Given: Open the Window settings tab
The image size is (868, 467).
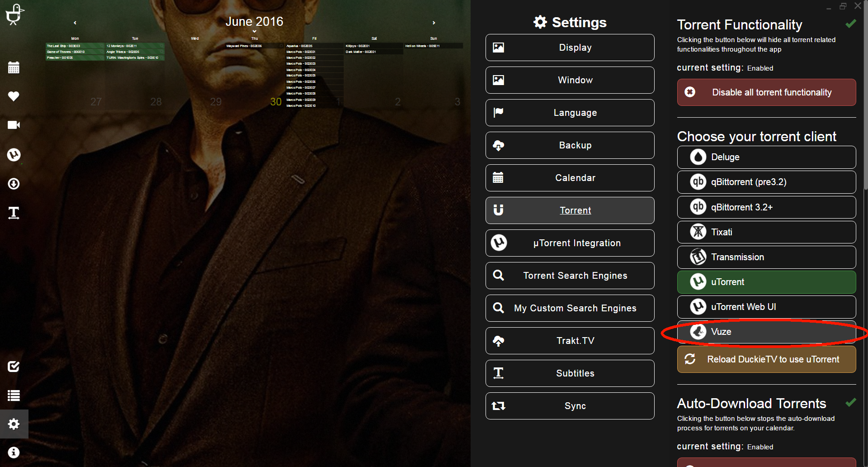Looking at the screenshot, I should [570, 80].
